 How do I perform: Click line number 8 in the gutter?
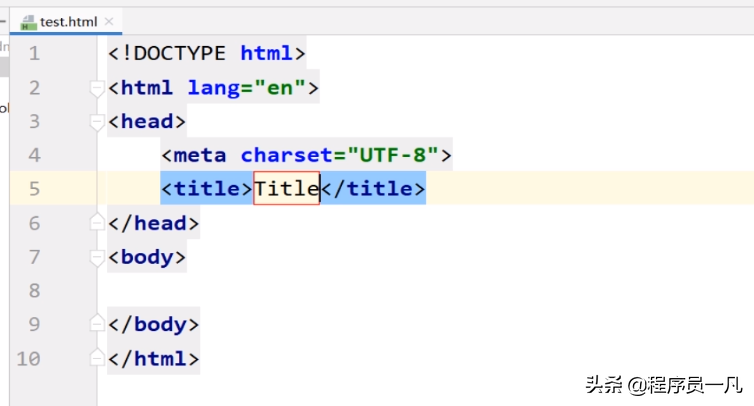35,291
